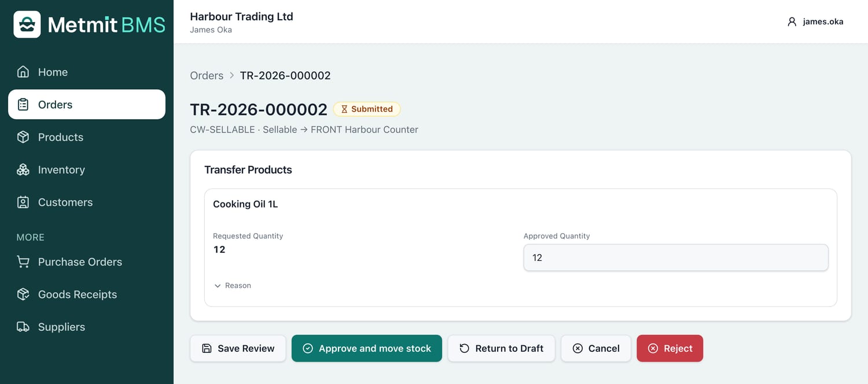Click the Submitted status badge

click(367, 109)
